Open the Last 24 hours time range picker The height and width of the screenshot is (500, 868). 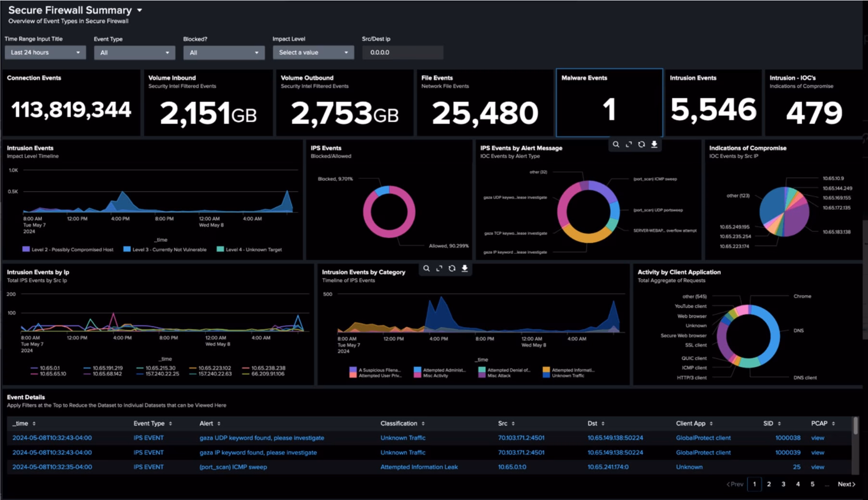[45, 52]
